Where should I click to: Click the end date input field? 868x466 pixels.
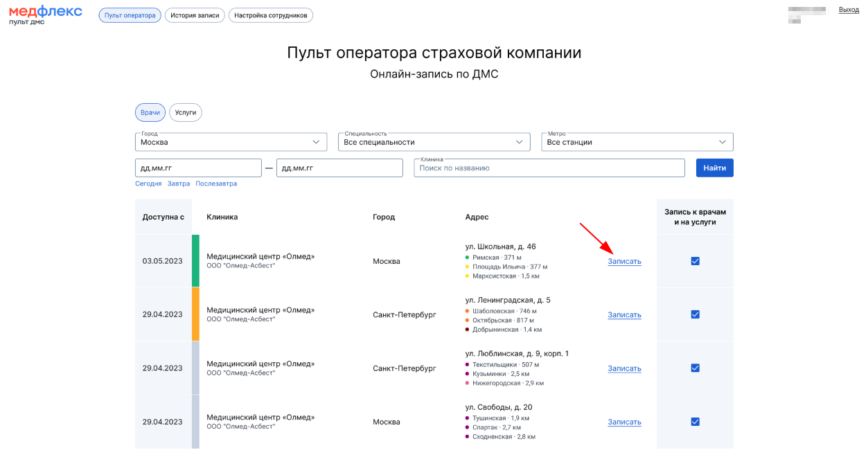(x=339, y=168)
